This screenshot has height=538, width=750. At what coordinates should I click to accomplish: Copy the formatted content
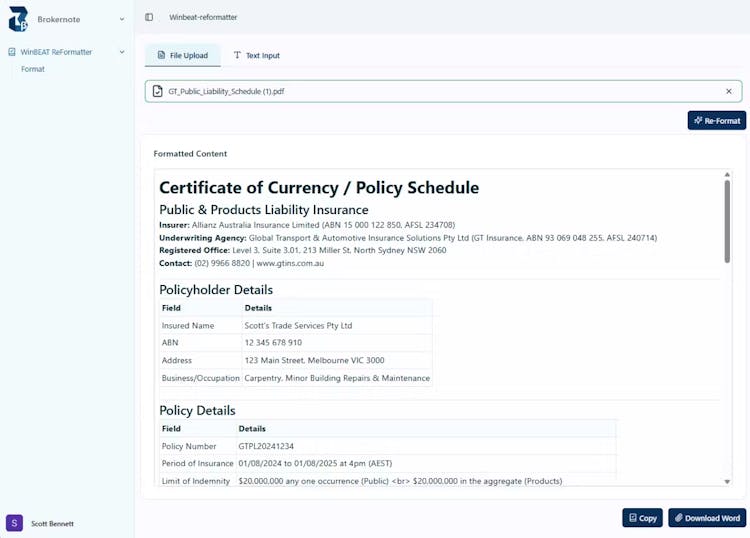(642, 518)
